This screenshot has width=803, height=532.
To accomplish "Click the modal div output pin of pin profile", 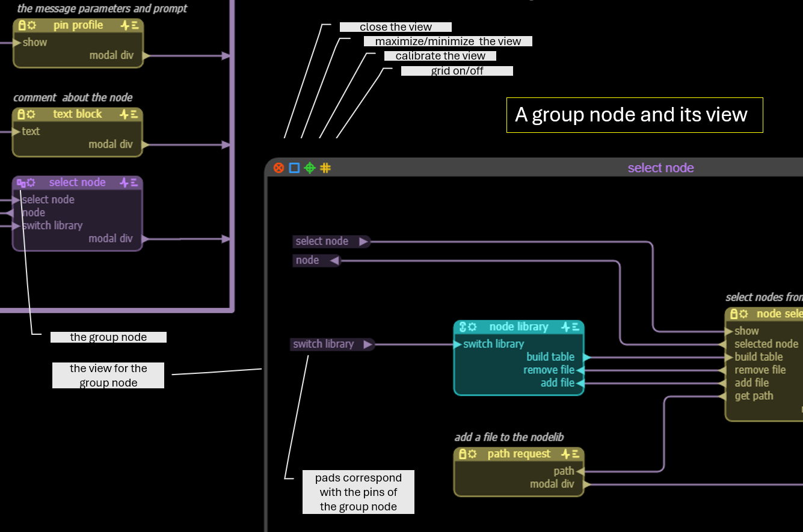I will click(x=146, y=56).
